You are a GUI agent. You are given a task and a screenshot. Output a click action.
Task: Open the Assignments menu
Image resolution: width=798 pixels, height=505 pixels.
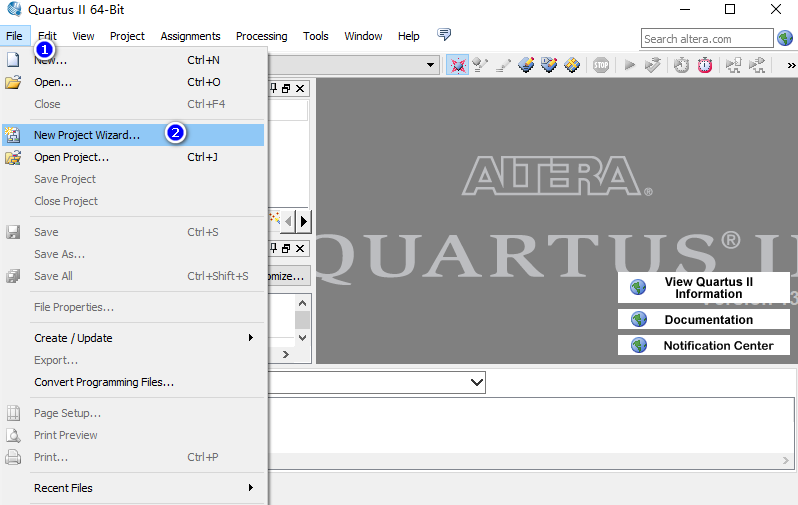(190, 36)
